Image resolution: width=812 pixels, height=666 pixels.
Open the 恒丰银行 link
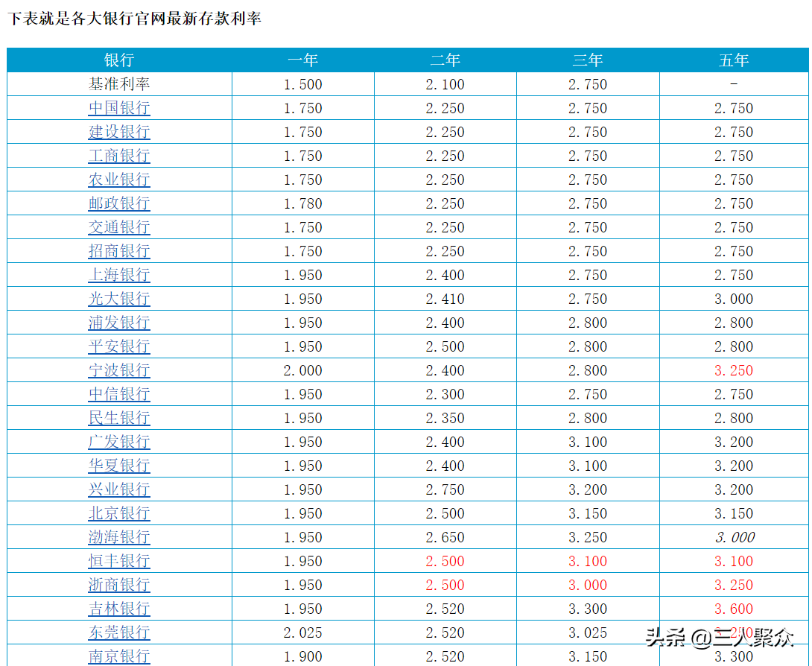tap(119, 560)
